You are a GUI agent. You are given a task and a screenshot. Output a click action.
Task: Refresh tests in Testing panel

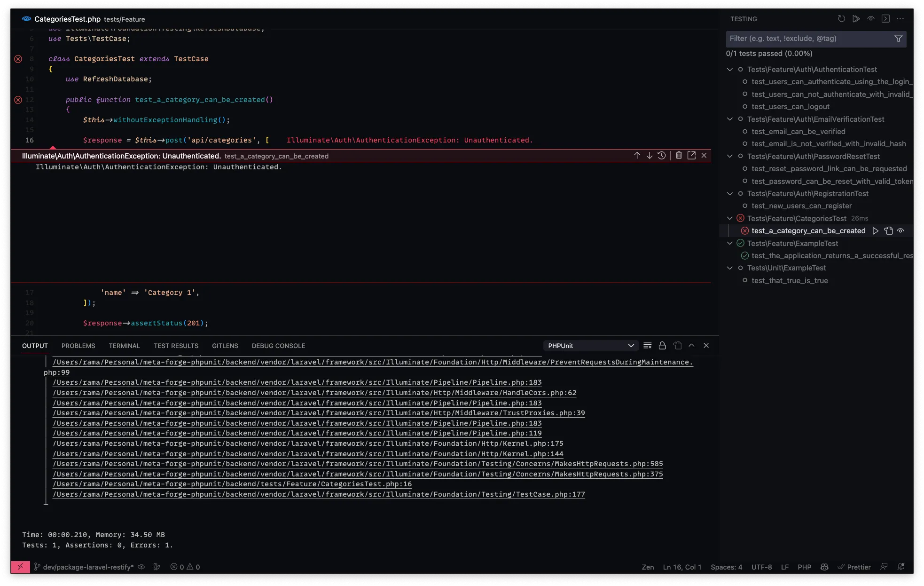pos(841,19)
